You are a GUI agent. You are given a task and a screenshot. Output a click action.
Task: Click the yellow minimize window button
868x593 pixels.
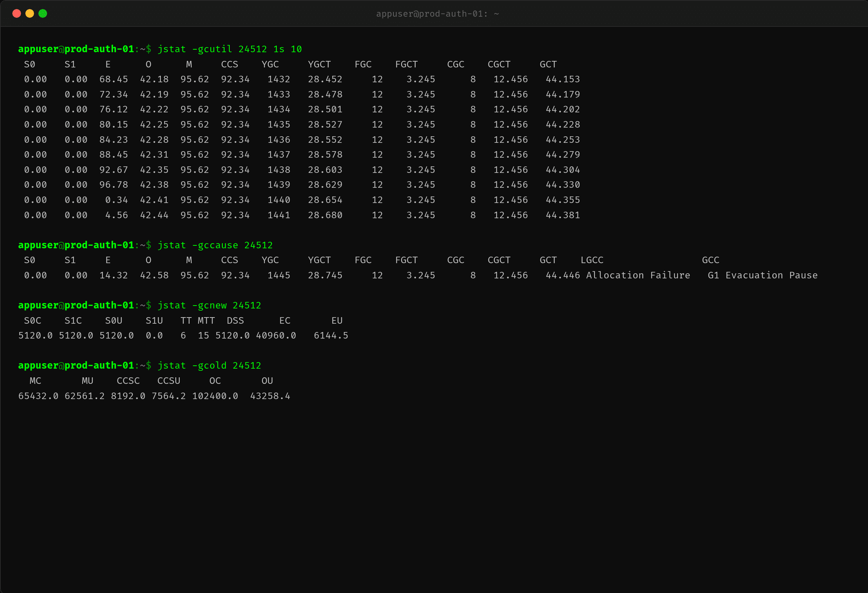click(x=29, y=13)
